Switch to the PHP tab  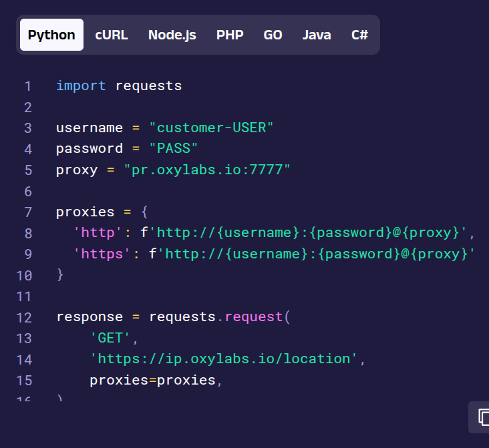coord(230,35)
